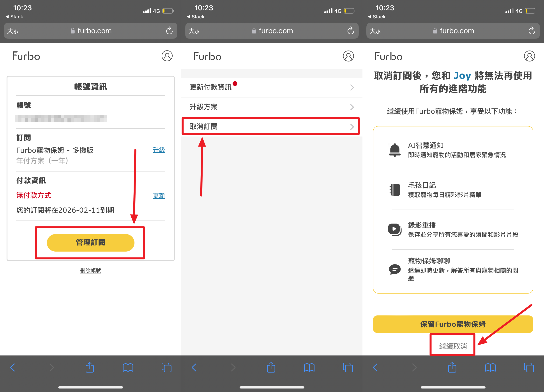This screenshot has height=392, width=544.
Task: Tap AI智慧通知 bell icon
Action: coord(395,150)
